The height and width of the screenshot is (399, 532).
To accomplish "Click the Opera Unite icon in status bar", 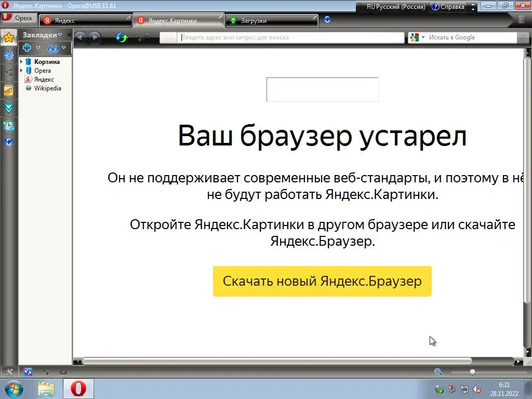I will (46, 372).
